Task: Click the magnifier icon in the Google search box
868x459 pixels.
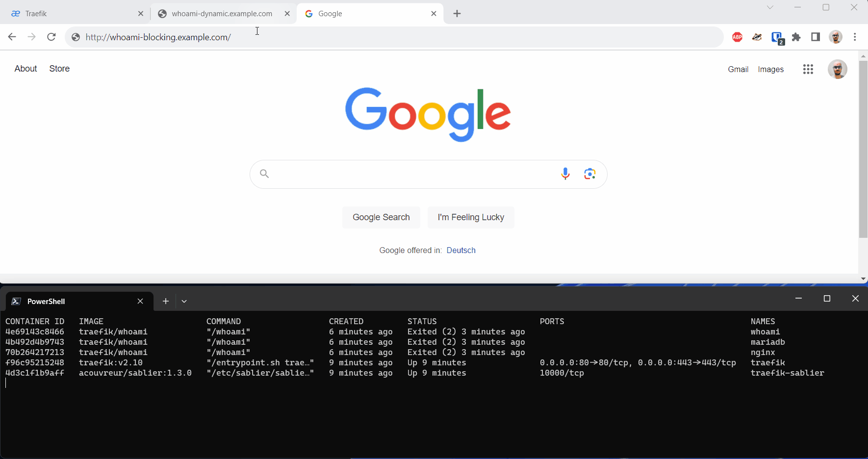Action: click(x=264, y=174)
